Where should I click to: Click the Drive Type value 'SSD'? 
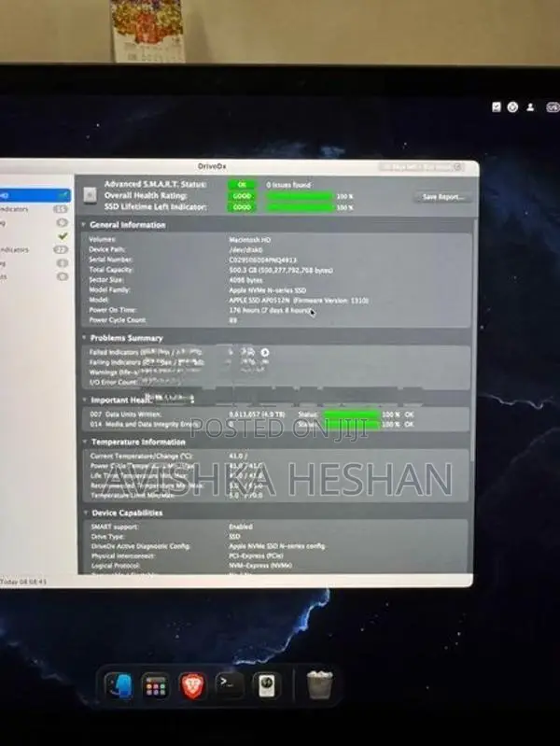(x=234, y=536)
